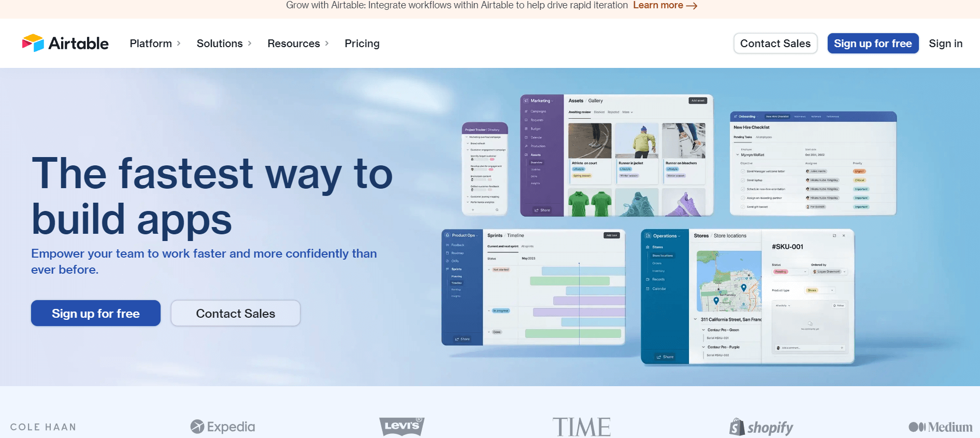
Task: Click Share in the Operations mockup sidebar
Action: click(x=665, y=357)
